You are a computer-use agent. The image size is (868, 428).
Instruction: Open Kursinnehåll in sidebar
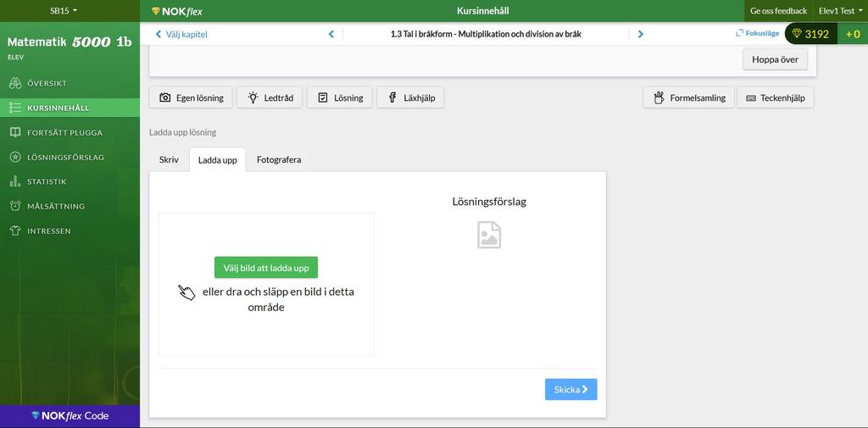(70, 108)
